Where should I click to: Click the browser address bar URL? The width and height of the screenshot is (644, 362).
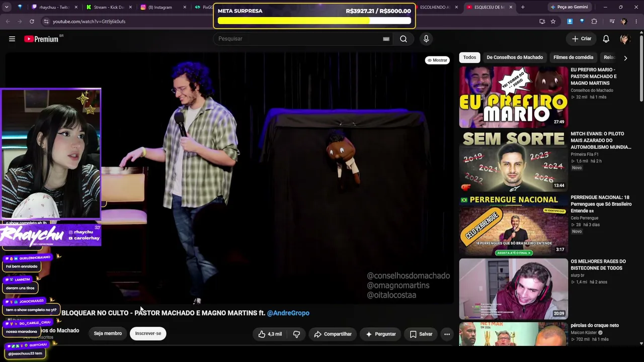click(x=89, y=22)
